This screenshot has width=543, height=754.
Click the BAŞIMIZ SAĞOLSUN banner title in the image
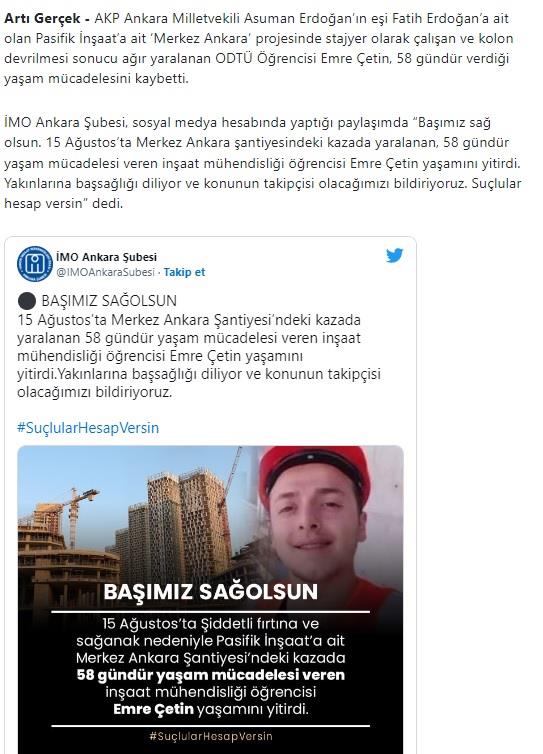pos(211,592)
